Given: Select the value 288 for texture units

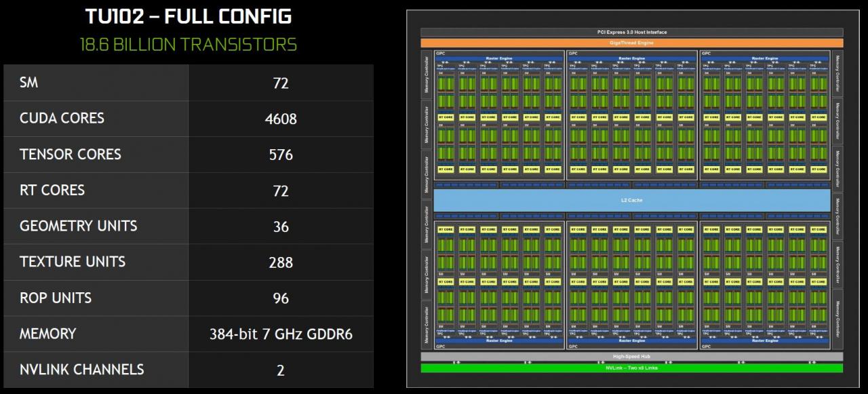Looking at the screenshot, I should point(281,262).
